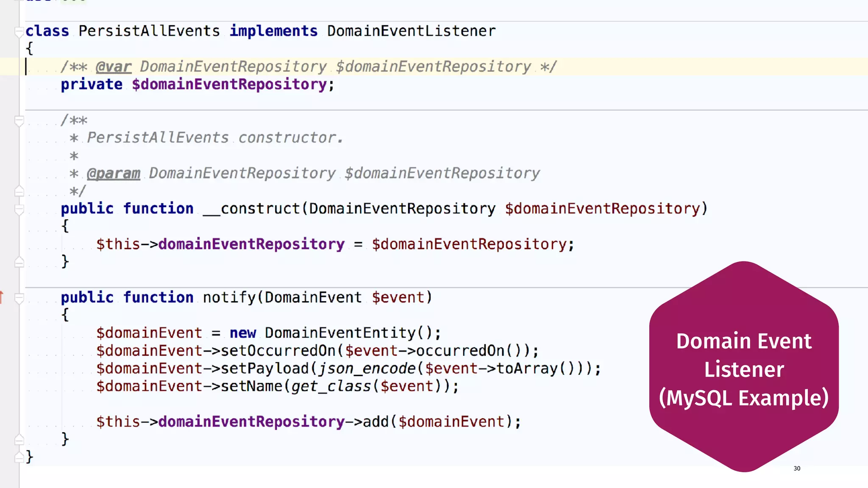Click the toArray() call

[536, 369]
